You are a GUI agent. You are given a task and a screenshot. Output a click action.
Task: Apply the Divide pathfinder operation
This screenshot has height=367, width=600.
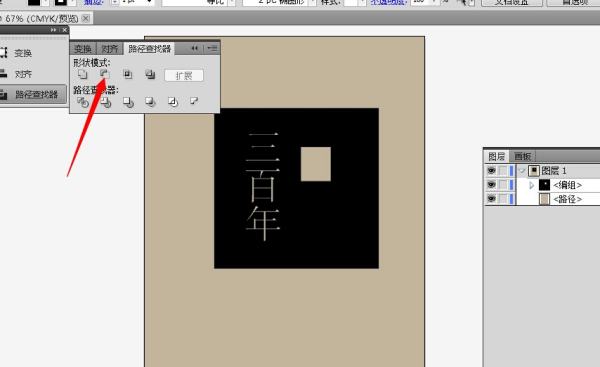click(x=83, y=102)
